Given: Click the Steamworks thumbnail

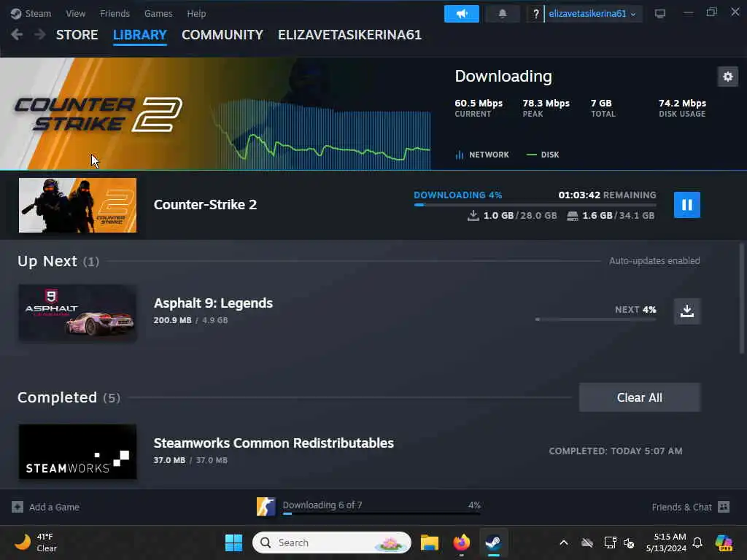Looking at the screenshot, I should (x=77, y=451).
